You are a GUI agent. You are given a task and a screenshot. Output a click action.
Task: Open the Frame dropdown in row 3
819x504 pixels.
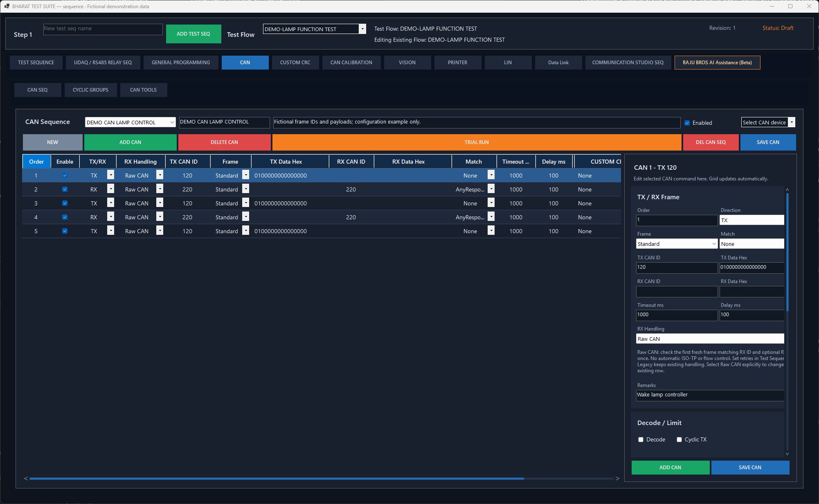pyautogui.click(x=245, y=203)
